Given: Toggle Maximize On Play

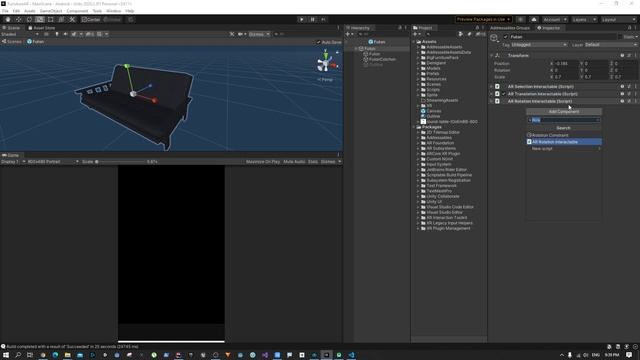Looking at the screenshot, I should pyautogui.click(x=263, y=162).
